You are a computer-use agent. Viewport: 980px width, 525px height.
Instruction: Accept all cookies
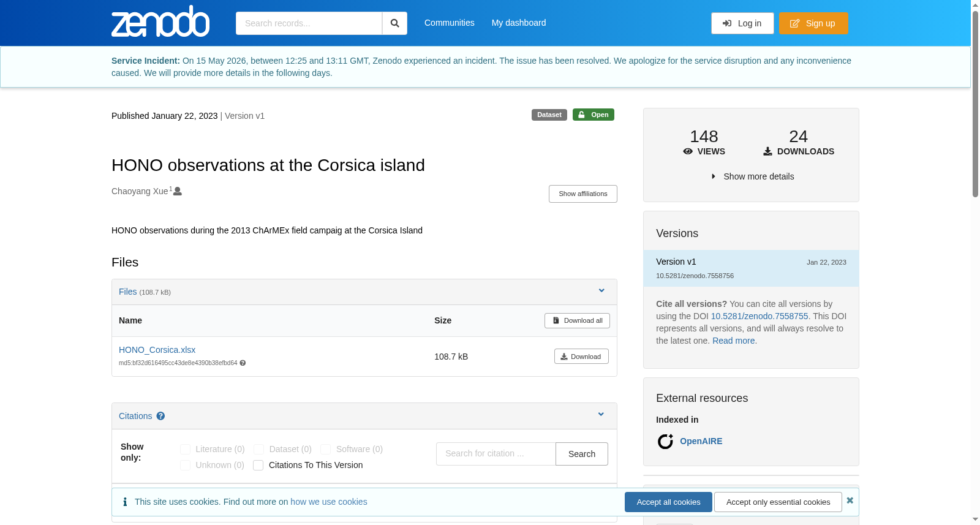pos(668,502)
